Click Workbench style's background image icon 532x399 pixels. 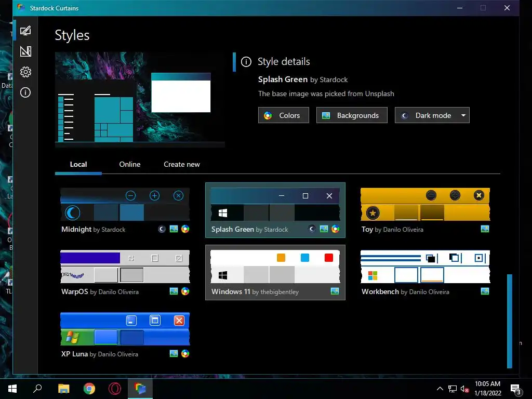pos(485,291)
